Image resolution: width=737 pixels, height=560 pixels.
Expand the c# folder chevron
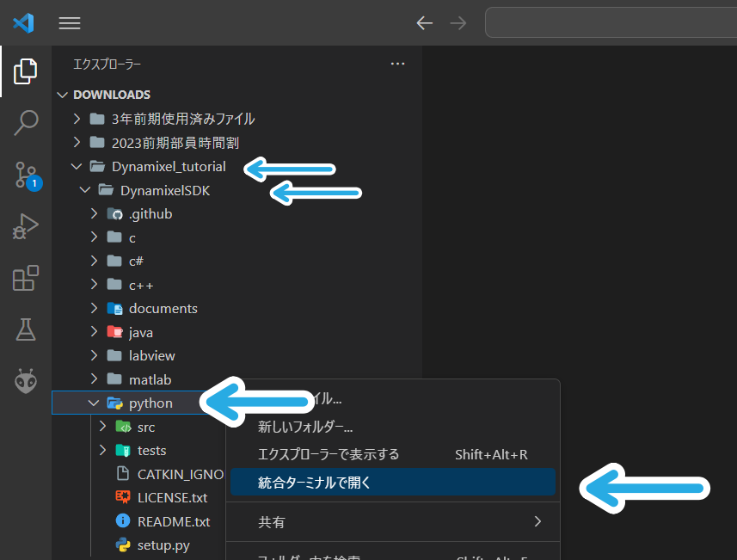[94, 261]
